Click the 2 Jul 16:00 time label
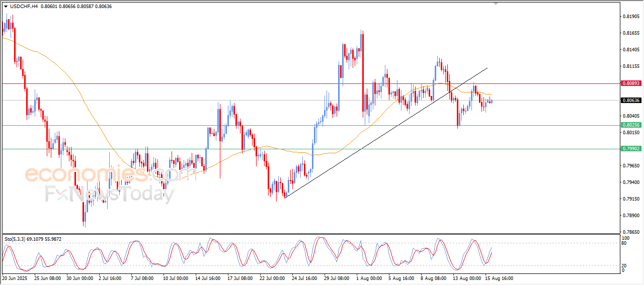The image size is (644, 285). click(x=111, y=278)
